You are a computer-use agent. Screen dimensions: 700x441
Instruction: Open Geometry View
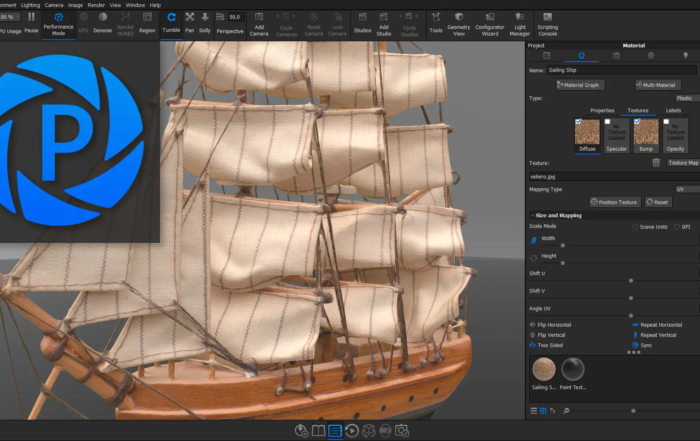click(459, 24)
